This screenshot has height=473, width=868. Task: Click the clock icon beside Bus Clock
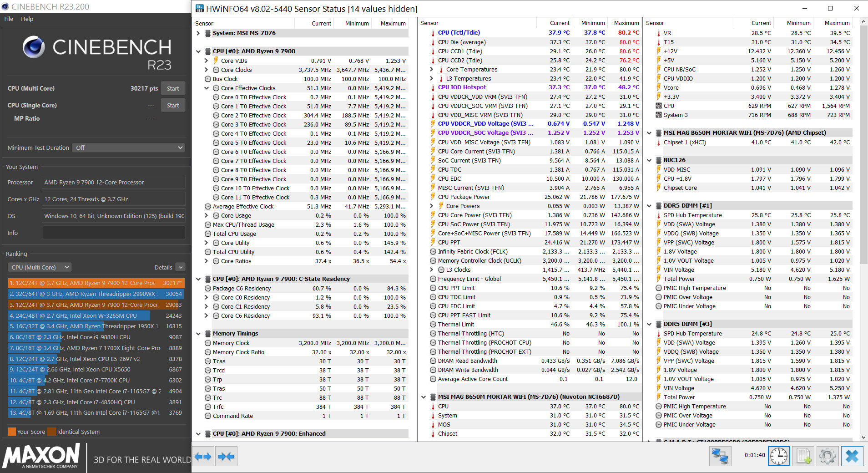tap(208, 79)
